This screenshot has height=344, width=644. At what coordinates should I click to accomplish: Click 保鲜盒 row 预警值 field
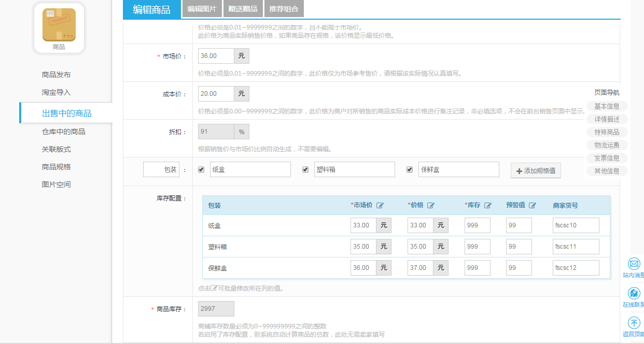tap(519, 268)
